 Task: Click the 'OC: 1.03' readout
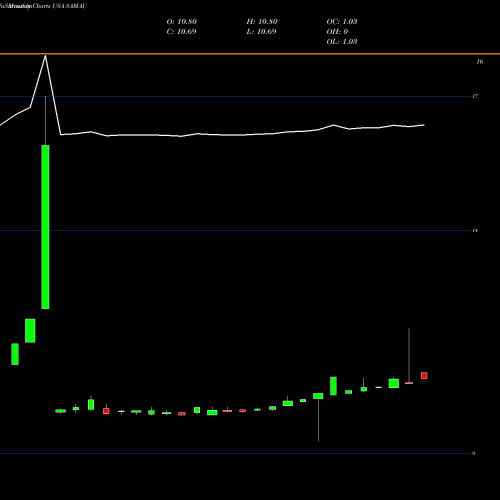tap(342, 22)
